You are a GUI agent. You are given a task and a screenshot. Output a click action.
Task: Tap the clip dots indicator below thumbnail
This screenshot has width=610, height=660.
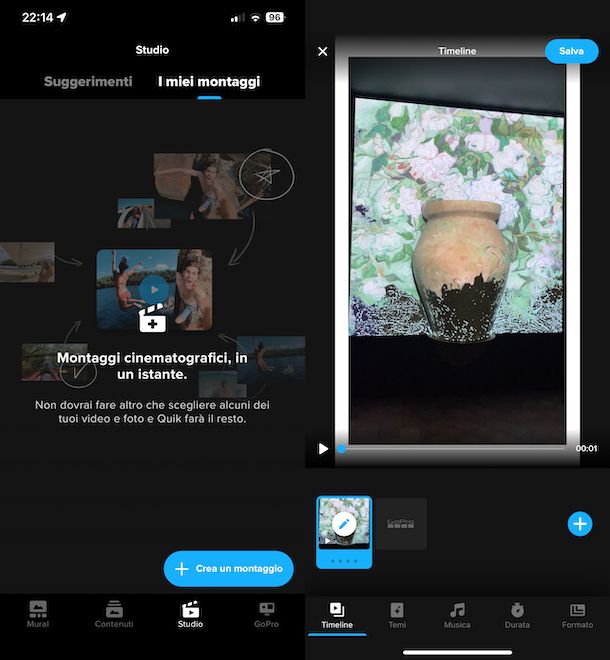coord(344,561)
